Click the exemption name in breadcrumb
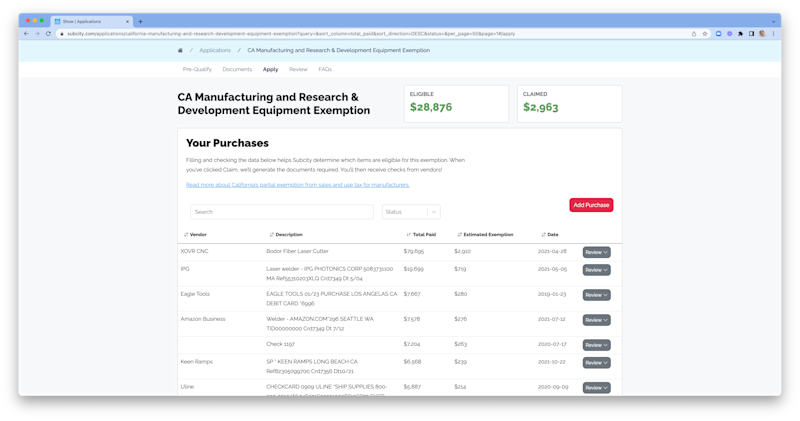 tap(338, 50)
